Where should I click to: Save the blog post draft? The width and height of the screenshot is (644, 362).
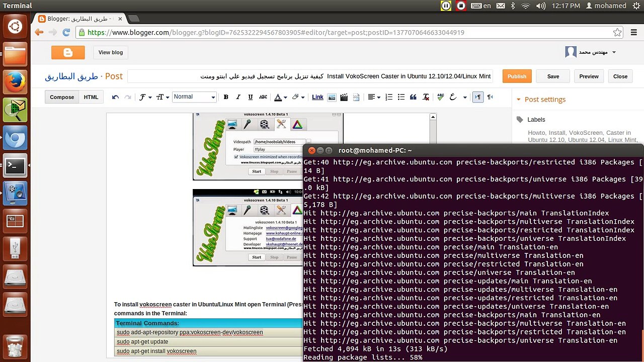click(x=553, y=76)
